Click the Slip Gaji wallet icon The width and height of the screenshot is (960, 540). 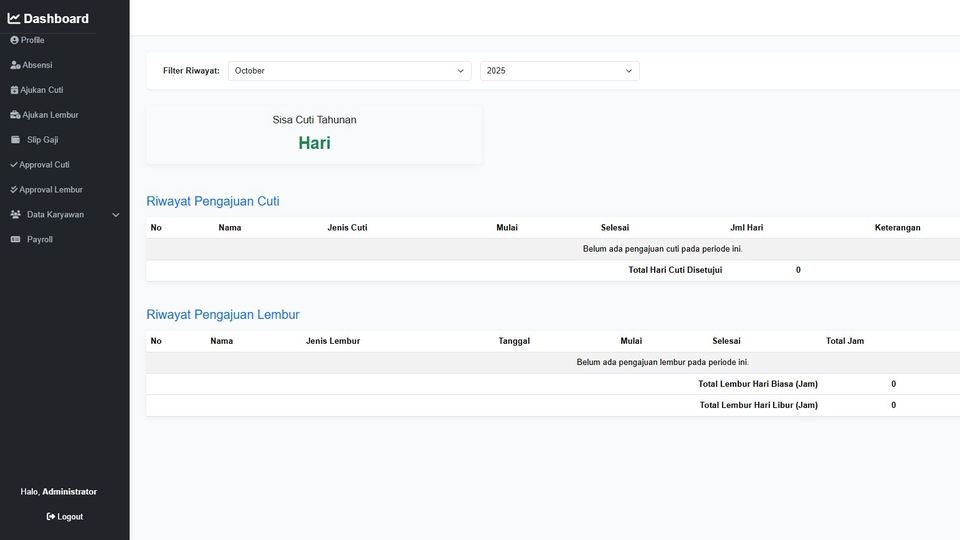coord(15,140)
